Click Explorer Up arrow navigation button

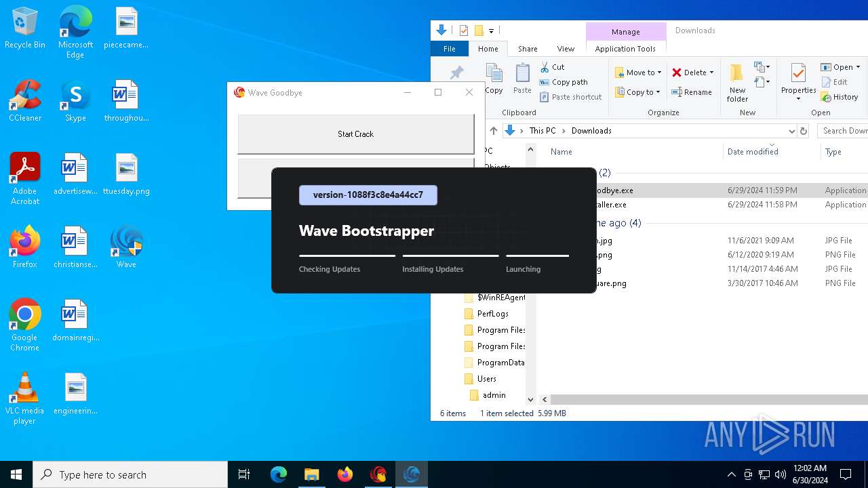[x=494, y=131]
